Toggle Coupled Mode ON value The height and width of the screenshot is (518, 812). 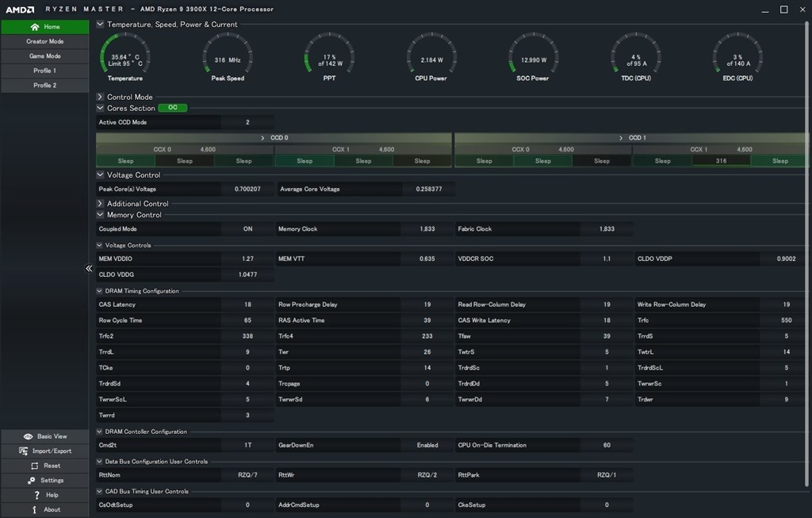point(247,229)
